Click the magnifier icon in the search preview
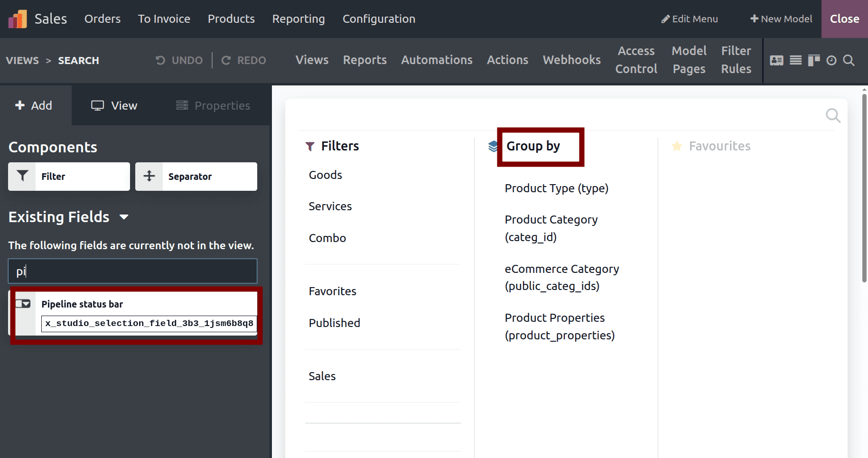This screenshot has width=868, height=458. tap(833, 115)
